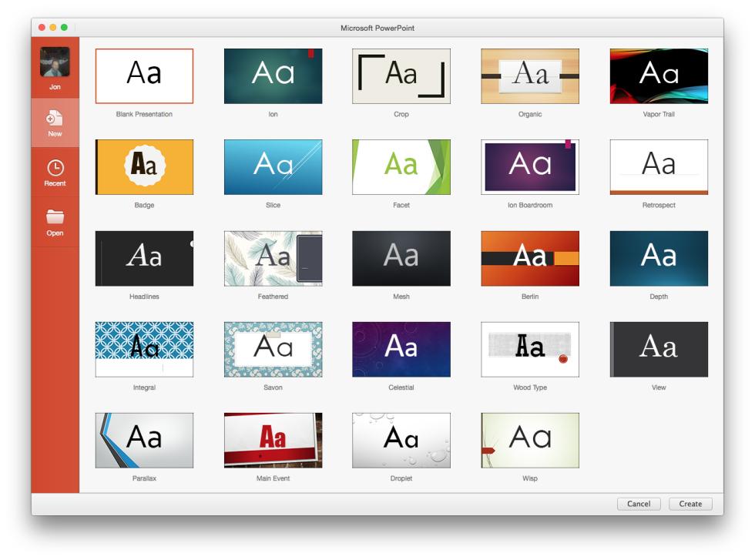Select the orange Badge theme
Image resolution: width=755 pixels, height=560 pixels.
(144, 166)
